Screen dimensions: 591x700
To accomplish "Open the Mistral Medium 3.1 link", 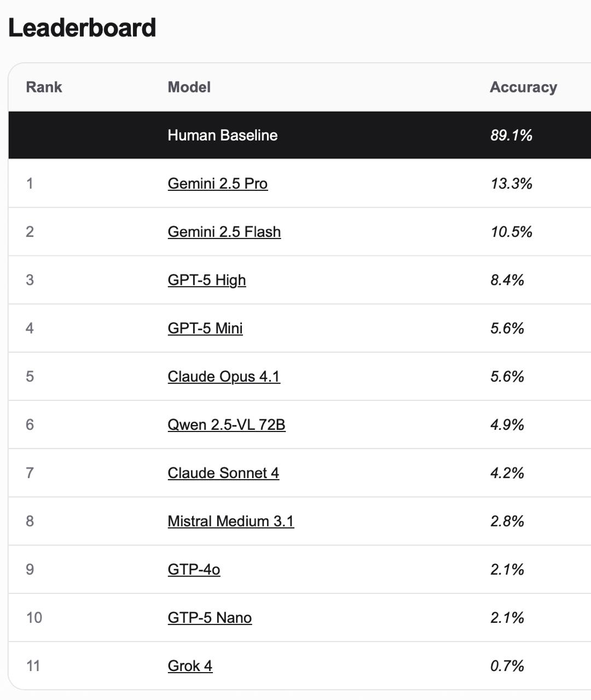I will pos(230,521).
